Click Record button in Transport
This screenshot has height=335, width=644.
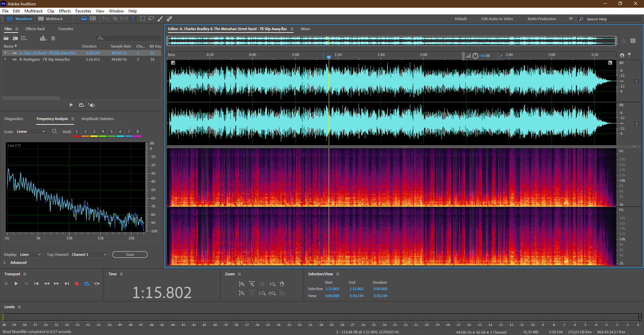click(77, 284)
